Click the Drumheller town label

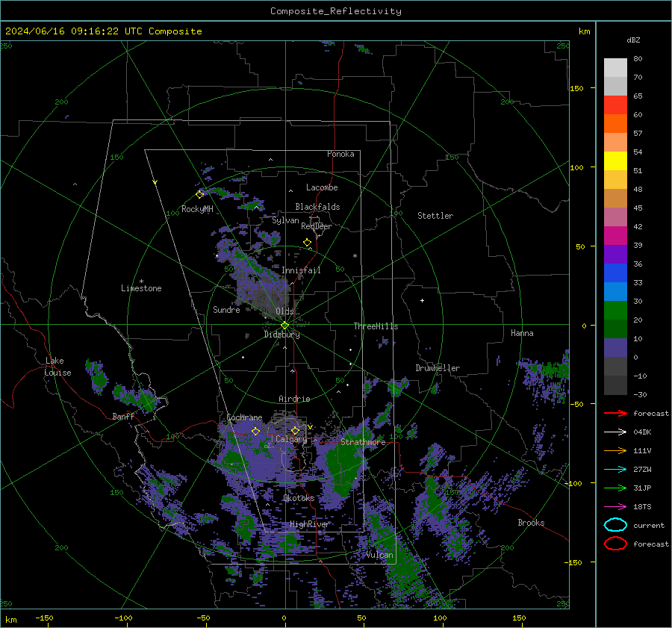coord(438,368)
